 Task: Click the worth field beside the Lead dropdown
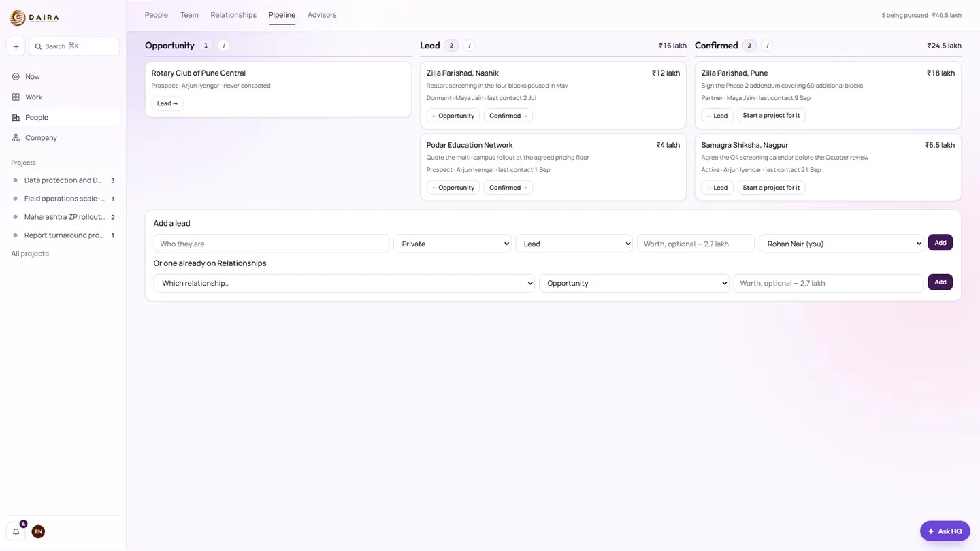[x=696, y=244]
